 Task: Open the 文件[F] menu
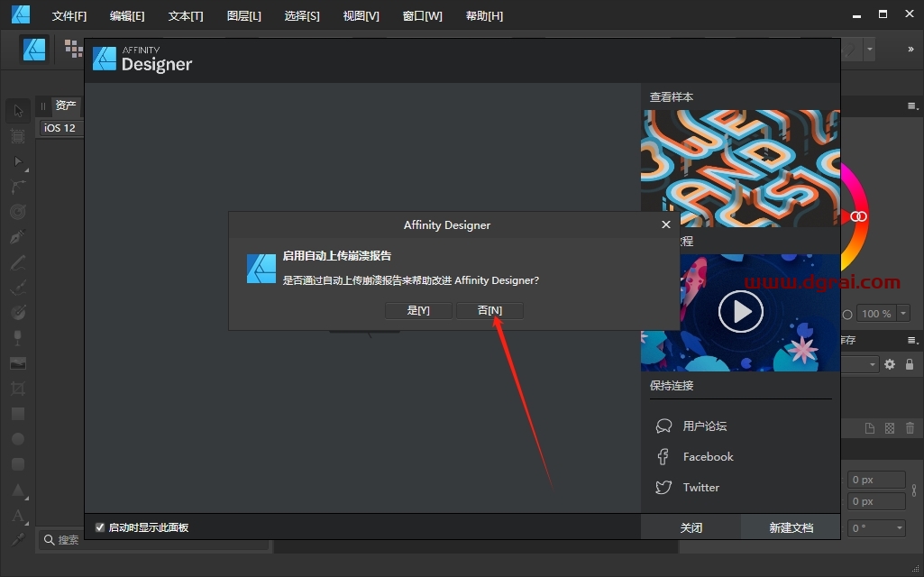pos(69,16)
